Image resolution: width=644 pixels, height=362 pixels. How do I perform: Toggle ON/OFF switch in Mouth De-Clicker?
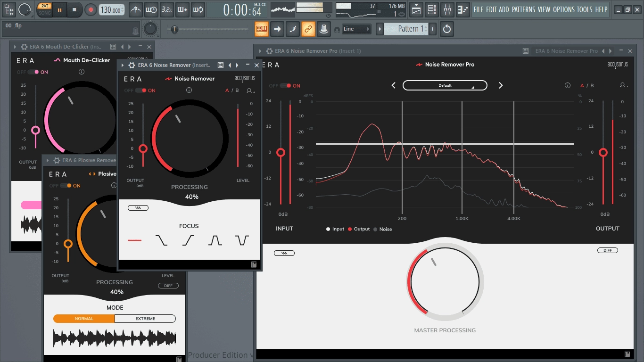tap(33, 72)
